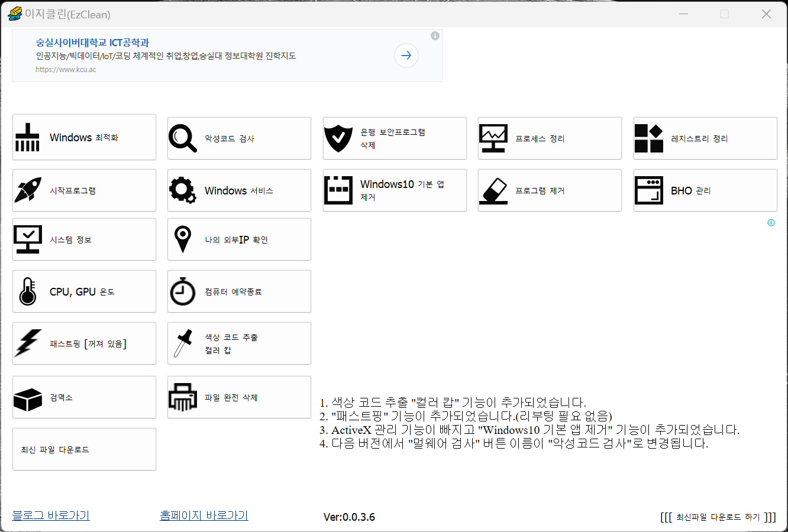Image resolution: width=788 pixels, height=532 pixels.
Task: Open the 숭실사이버대학교 ICT공학과 ad headline
Action: [92, 43]
